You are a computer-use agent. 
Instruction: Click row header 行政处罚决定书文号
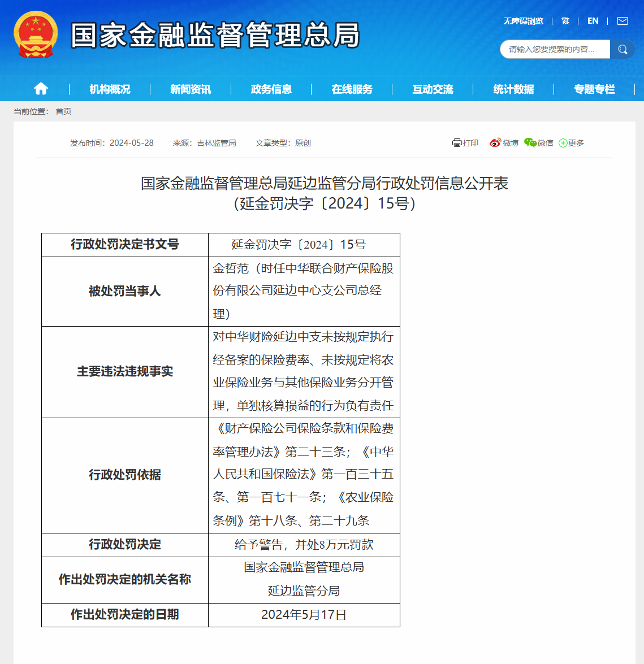click(125, 245)
